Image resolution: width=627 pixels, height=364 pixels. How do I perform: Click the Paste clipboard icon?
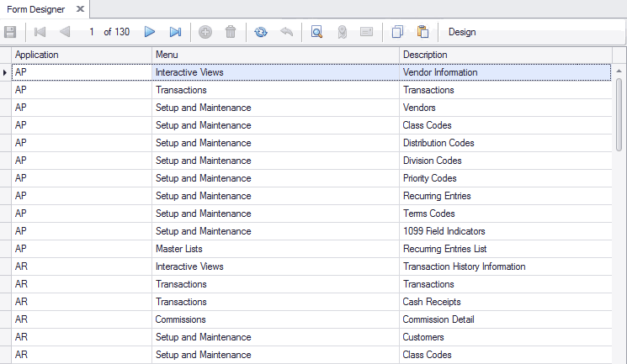(x=422, y=32)
